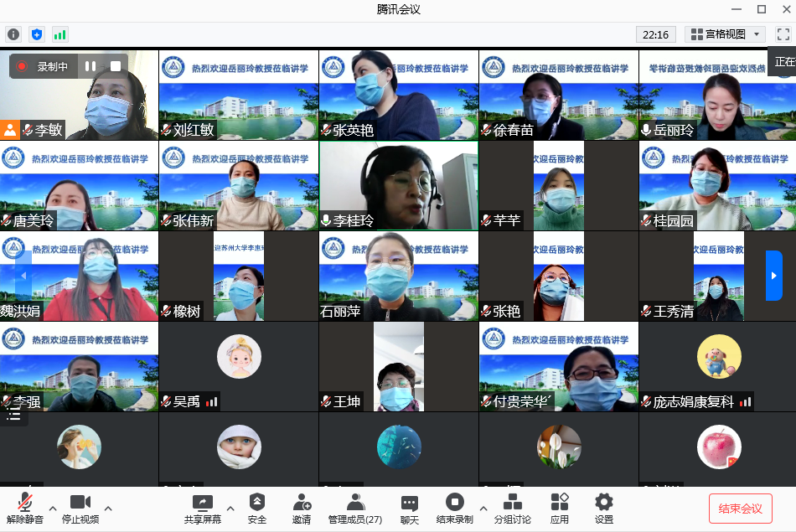Open the 安全 security options
Viewport: 796px width, 532px height.
[x=257, y=508]
